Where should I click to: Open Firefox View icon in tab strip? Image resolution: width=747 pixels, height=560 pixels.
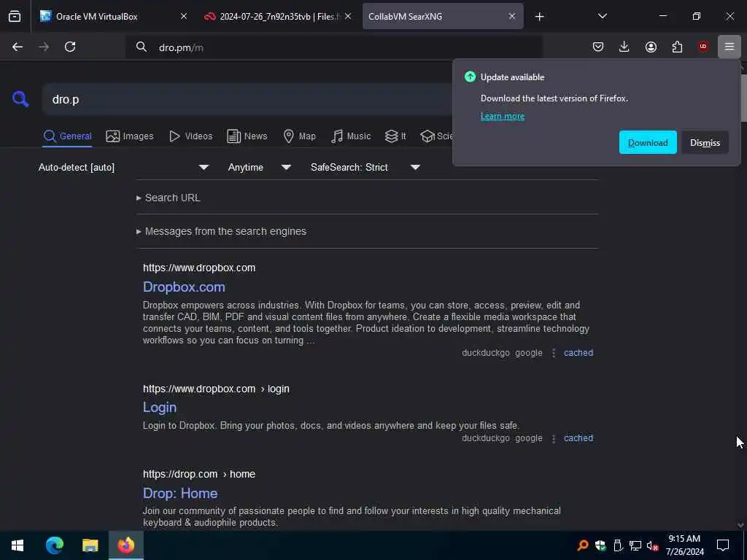point(15,16)
